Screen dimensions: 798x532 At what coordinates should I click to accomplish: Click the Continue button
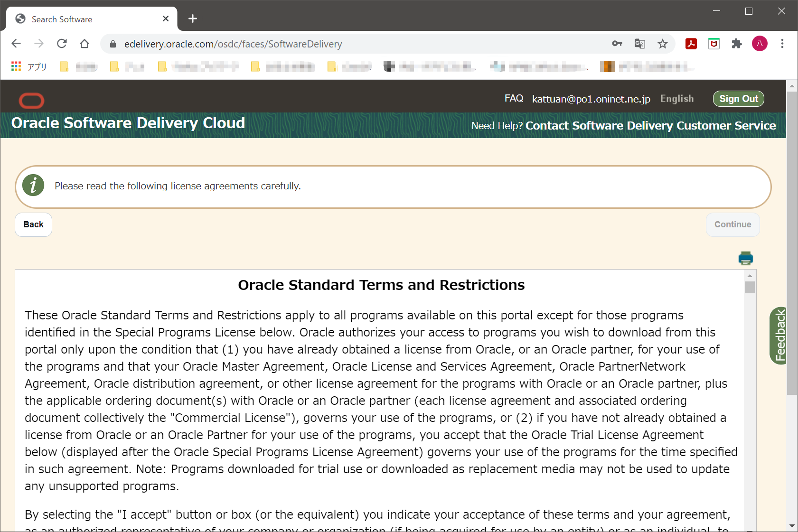tap(732, 224)
